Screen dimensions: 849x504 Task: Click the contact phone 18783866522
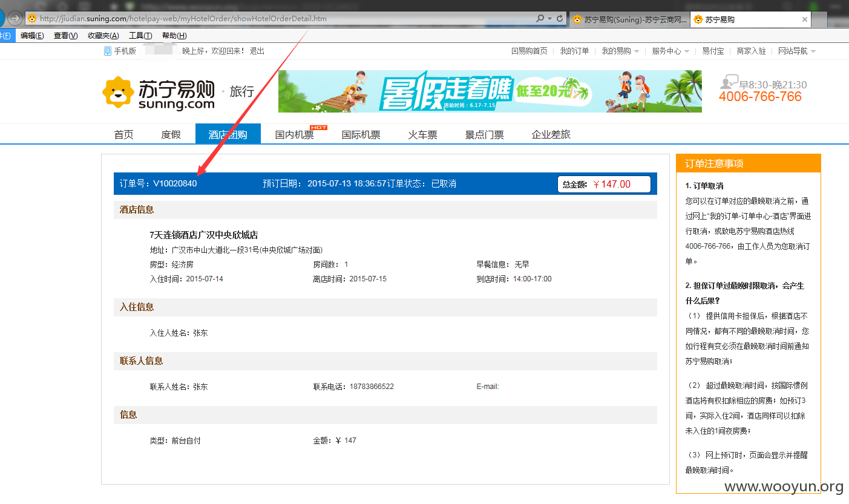[372, 386]
